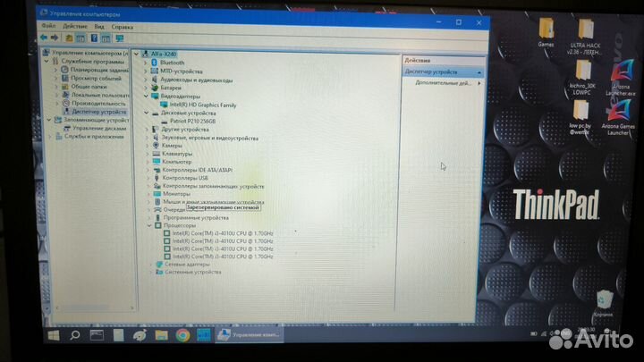Select Просмотр событий in the left tree
Viewport: 644px width, 362px height.
click(x=96, y=78)
